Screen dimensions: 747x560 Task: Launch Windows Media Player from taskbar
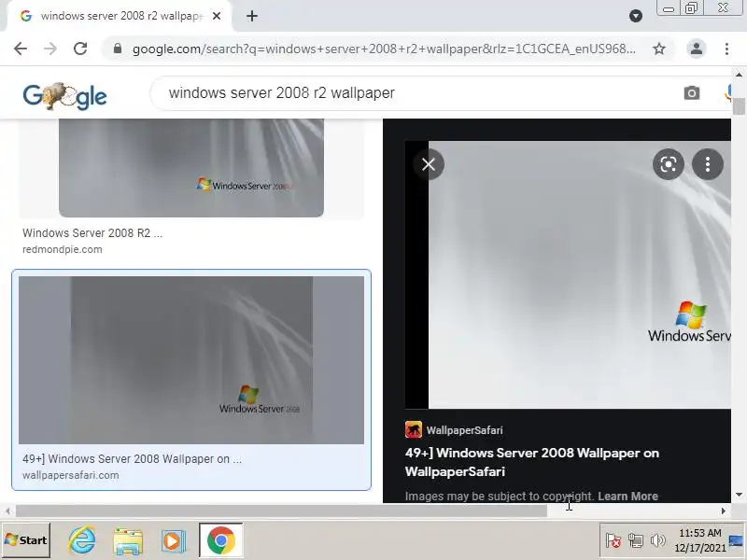click(x=173, y=541)
